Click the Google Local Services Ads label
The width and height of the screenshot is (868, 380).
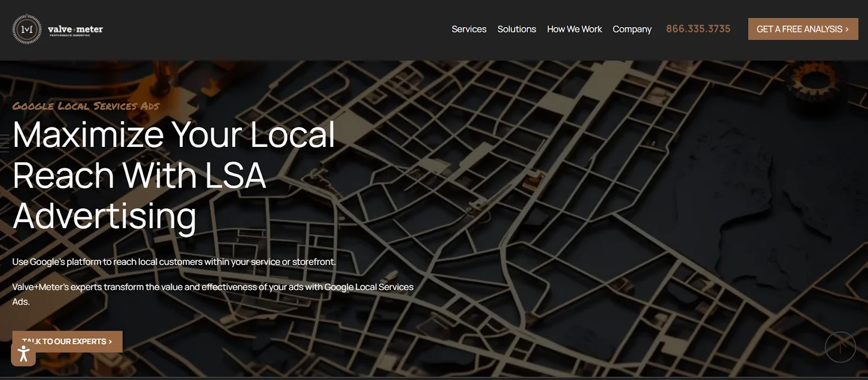tap(86, 106)
